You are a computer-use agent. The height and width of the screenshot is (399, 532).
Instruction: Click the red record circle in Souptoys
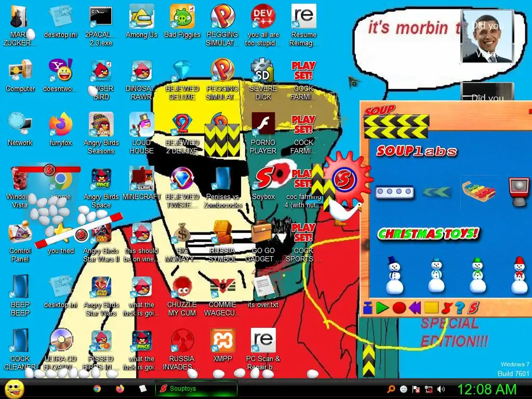(x=399, y=308)
